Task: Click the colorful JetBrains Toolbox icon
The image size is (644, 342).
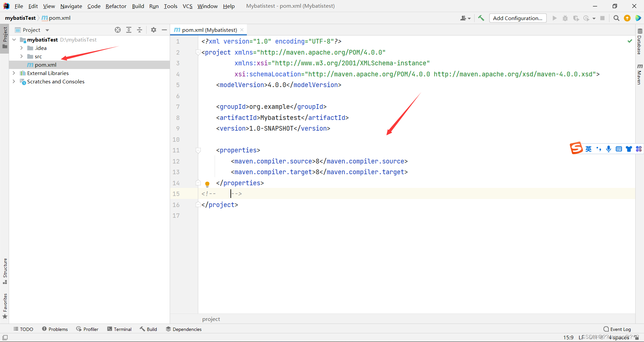Action: [638, 18]
